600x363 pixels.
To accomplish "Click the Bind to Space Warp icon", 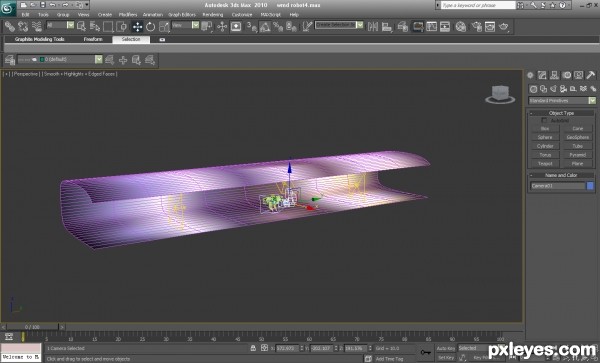I will (37, 26).
